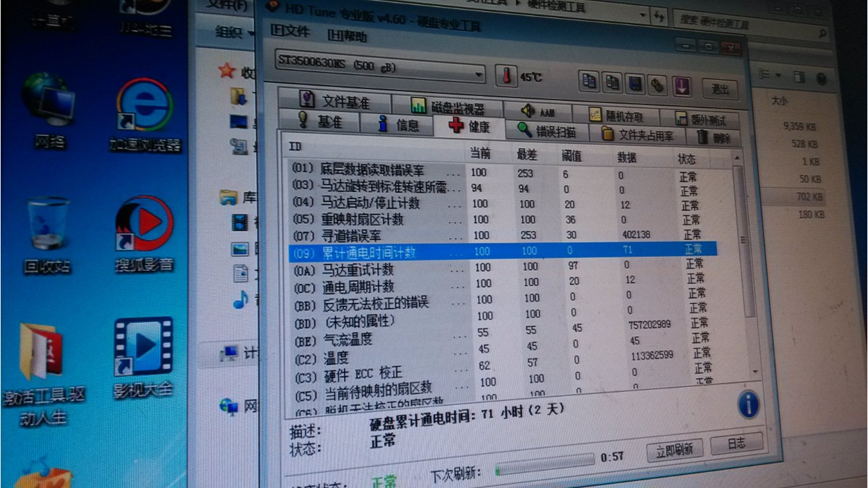Open the 帮助 menu in HD Tune
868x488 pixels.
coord(346,36)
